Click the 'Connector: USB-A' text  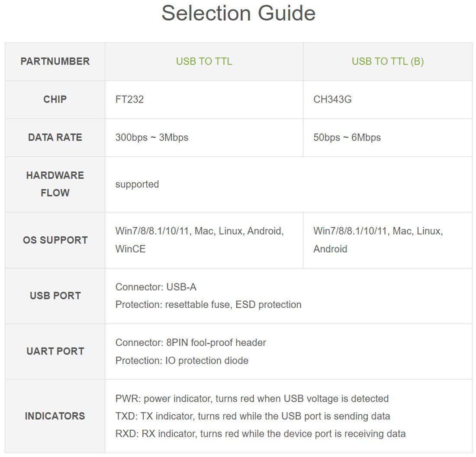156,287
